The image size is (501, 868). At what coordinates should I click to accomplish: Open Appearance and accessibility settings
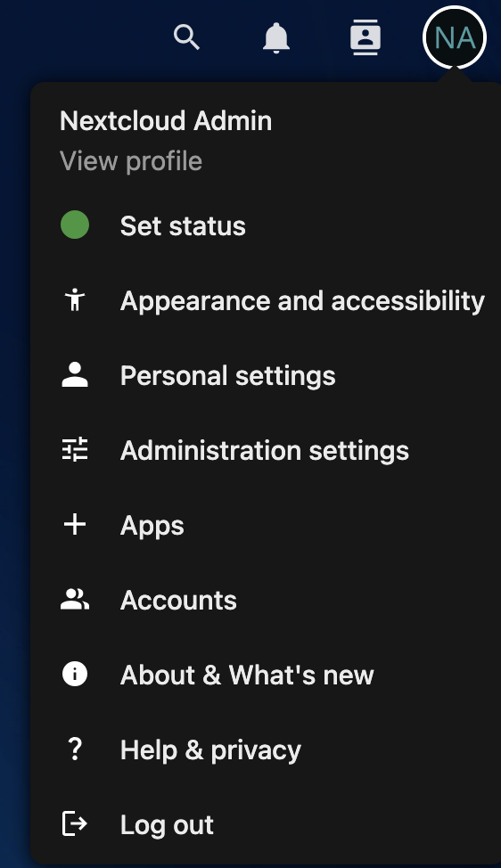(266, 300)
